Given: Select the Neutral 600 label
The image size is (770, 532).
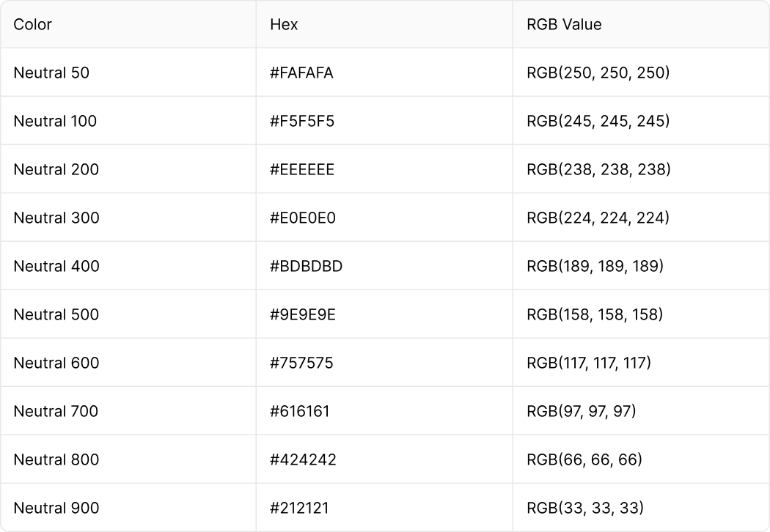Looking at the screenshot, I should coord(56,363).
